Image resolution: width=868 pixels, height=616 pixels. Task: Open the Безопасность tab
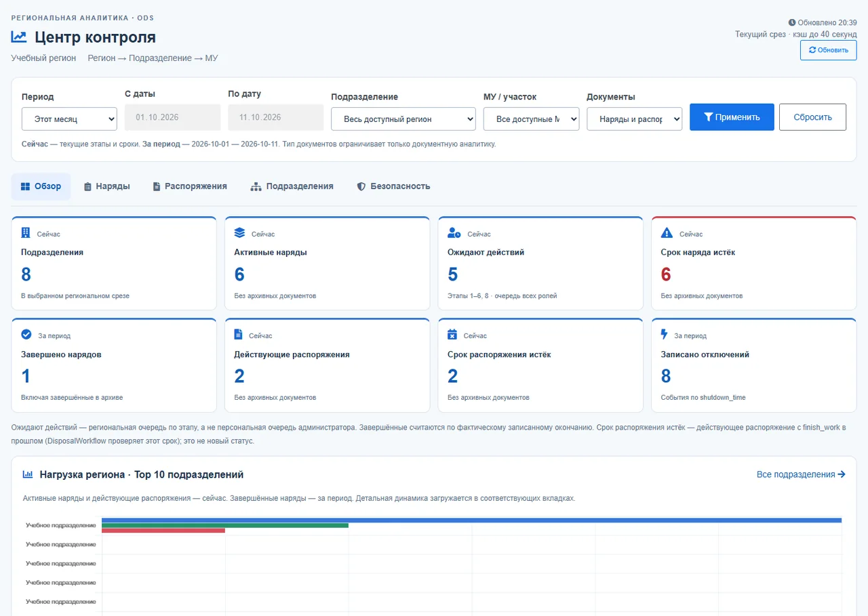(393, 186)
